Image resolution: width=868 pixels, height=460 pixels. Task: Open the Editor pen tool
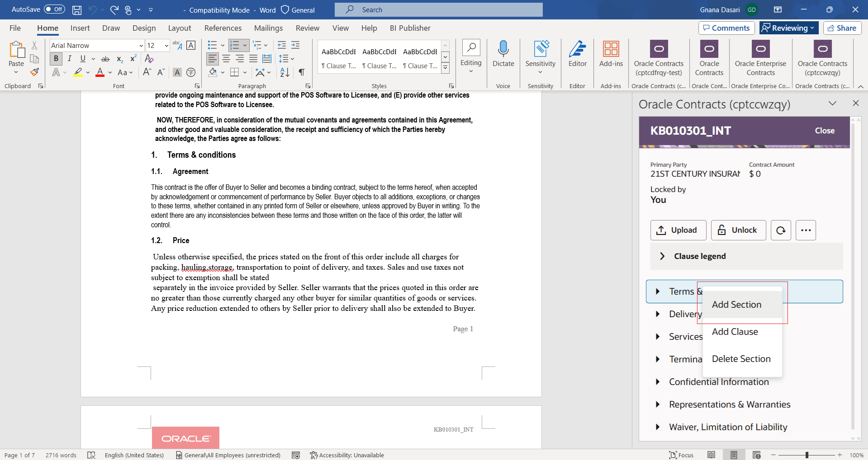tap(578, 54)
